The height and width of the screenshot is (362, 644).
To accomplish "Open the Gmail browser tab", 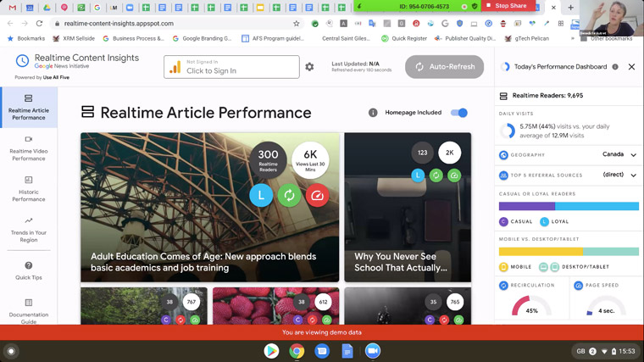I will tap(13, 8).
